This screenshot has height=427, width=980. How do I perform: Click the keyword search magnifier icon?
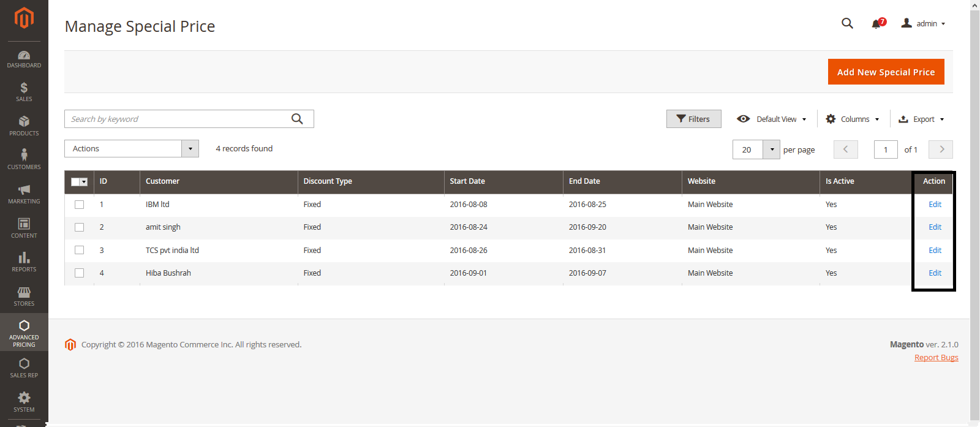(297, 119)
